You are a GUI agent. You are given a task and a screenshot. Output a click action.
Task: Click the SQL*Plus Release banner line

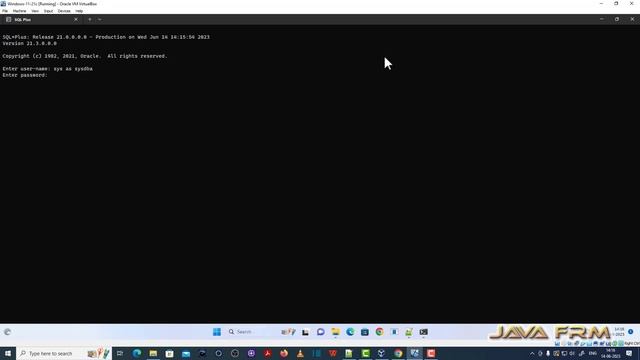coord(106,37)
